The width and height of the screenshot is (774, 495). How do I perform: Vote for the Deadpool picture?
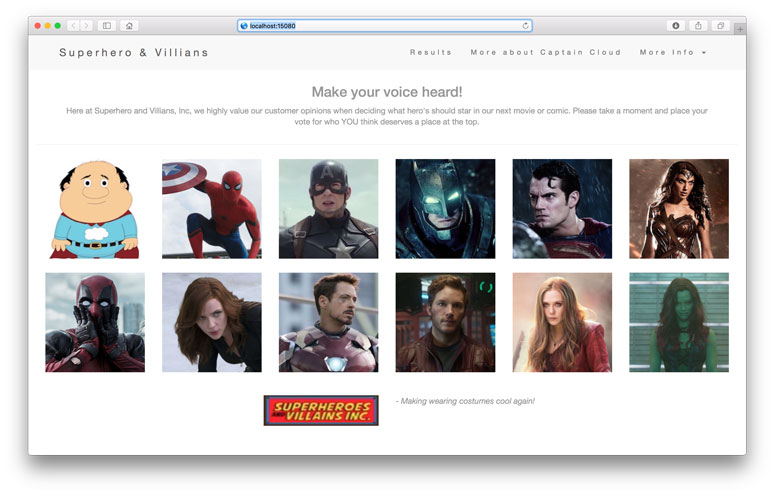[x=95, y=322]
